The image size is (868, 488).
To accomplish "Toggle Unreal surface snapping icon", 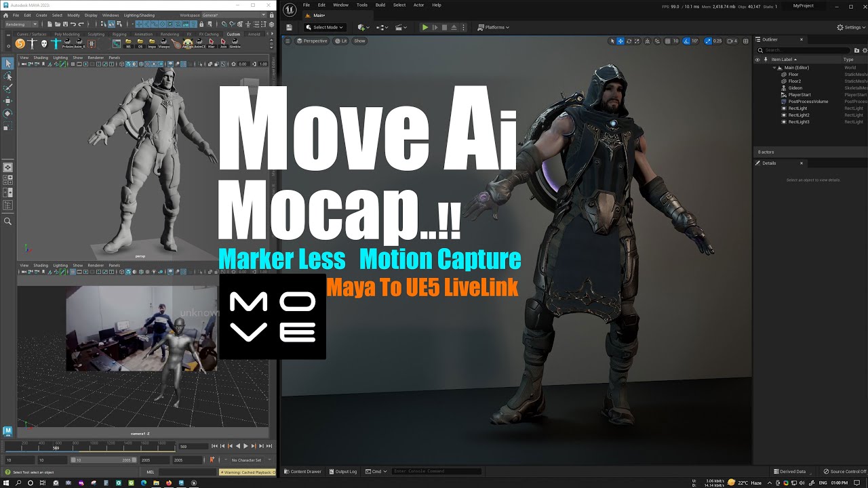I will pyautogui.click(x=656, y=41).
